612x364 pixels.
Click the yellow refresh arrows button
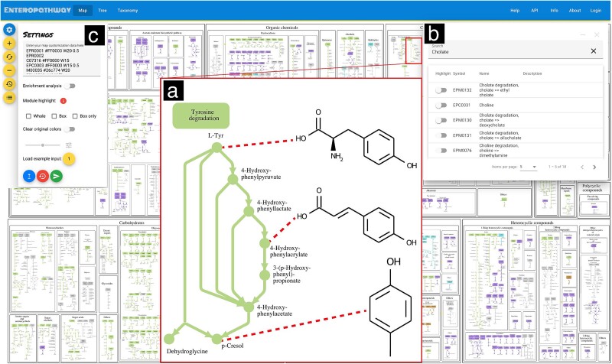[x=9, y=57]
